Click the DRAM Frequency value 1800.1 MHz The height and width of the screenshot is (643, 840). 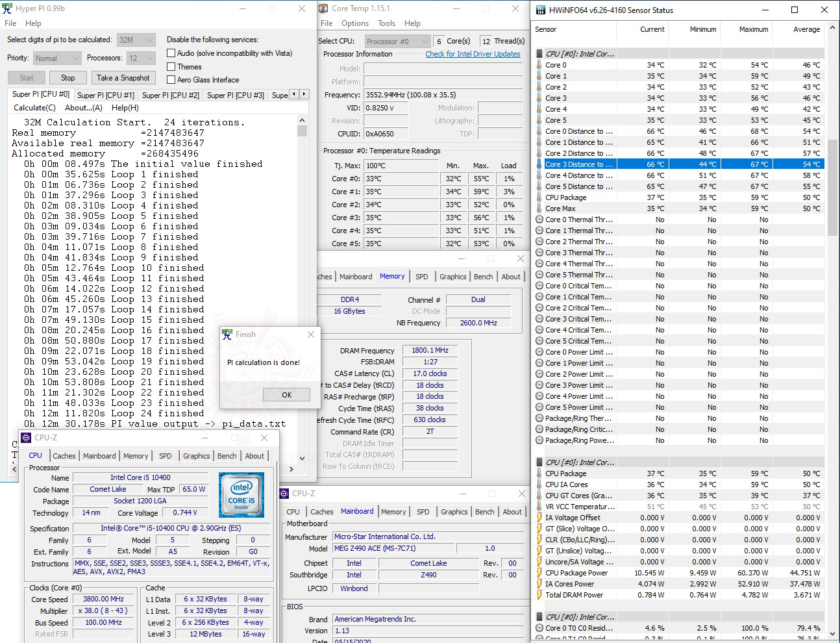pos(430,350)
